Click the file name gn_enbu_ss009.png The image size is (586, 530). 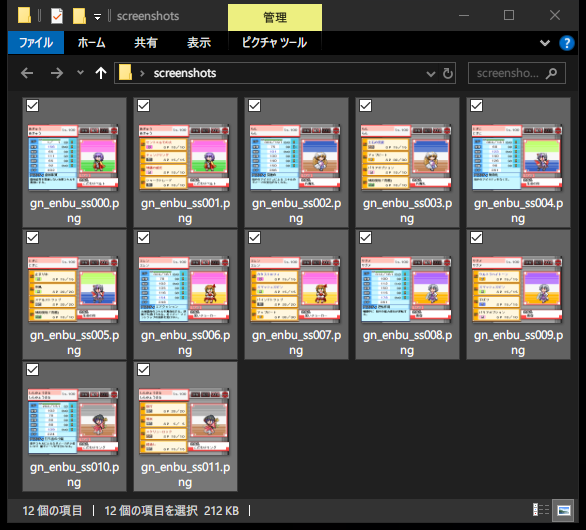518,343
